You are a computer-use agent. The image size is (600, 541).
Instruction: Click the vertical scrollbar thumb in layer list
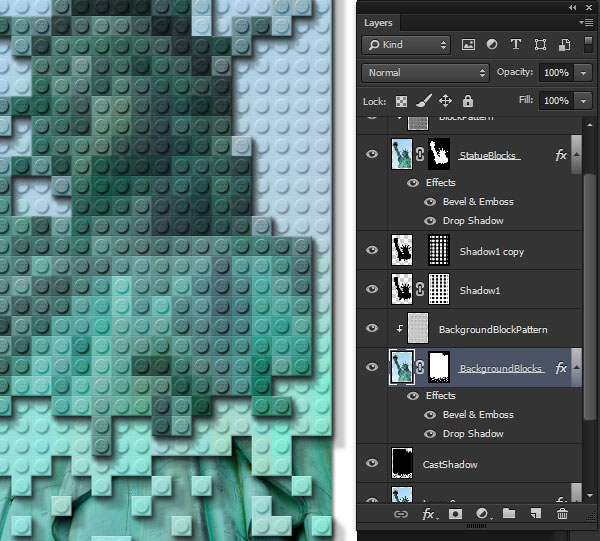tap(590, 297)
